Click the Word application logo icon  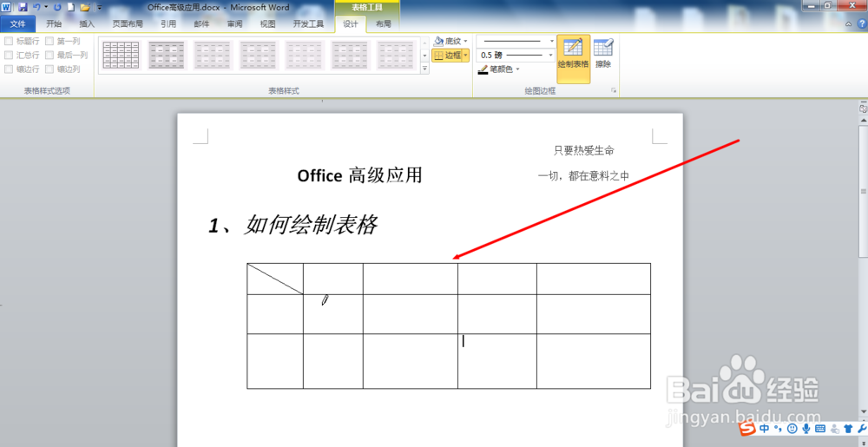coord(6,7)
